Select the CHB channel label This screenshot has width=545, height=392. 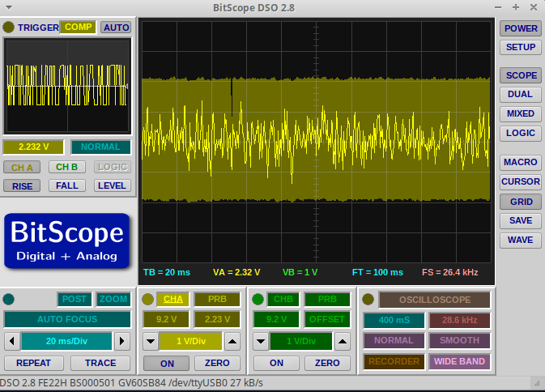(x=283, y=299)
